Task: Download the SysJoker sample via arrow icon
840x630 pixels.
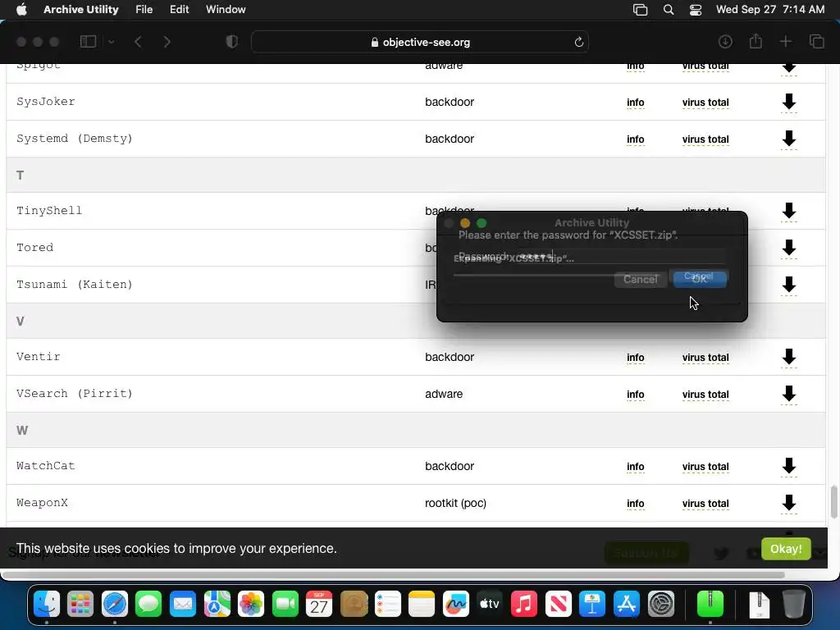Action: point(788,101)
